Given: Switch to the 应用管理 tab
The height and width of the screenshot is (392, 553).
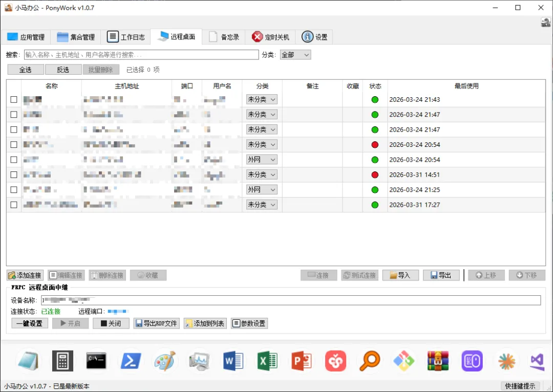Looking at the screenshot, I should pyautogui.click(x=26, y=37).
